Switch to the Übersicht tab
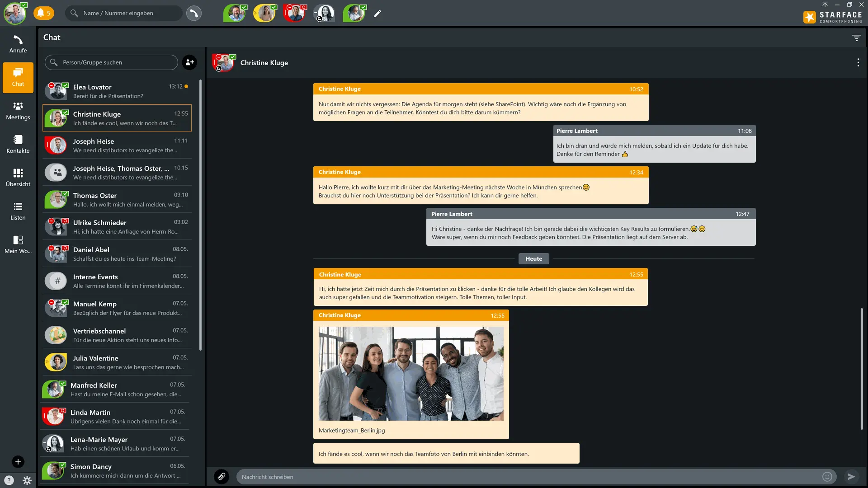 coord(18,178)
